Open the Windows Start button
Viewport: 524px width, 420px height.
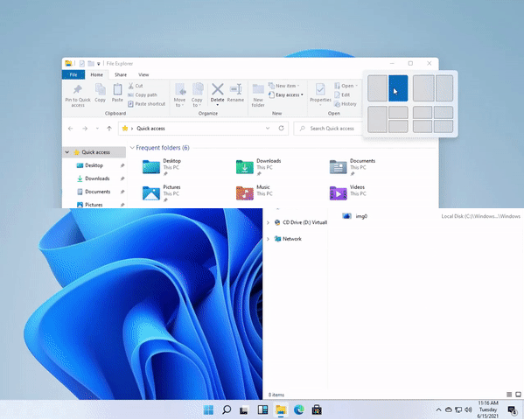tap(208, 409)
